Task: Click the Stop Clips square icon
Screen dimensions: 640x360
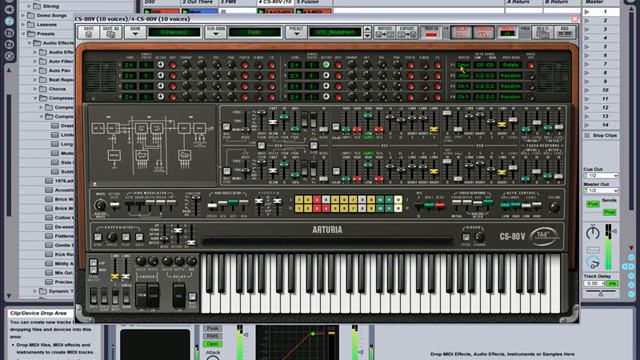Action: pos(587,135)
